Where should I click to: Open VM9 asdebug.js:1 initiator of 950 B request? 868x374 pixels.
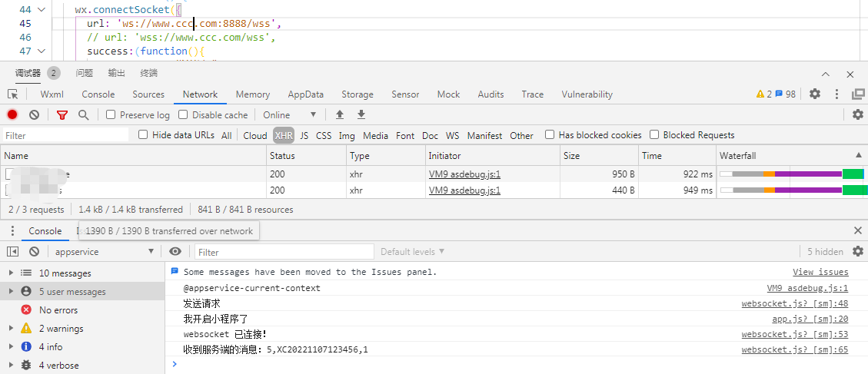click(x=465, y=174)
